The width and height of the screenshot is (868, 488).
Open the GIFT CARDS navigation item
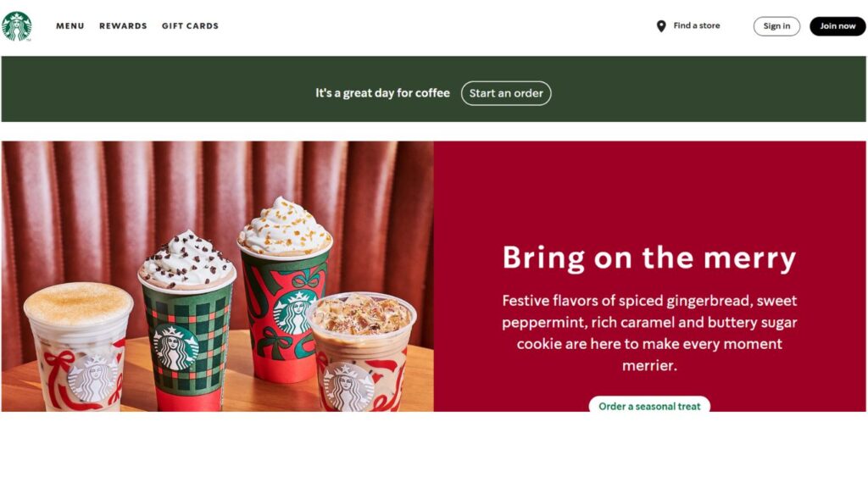[190, 26]
